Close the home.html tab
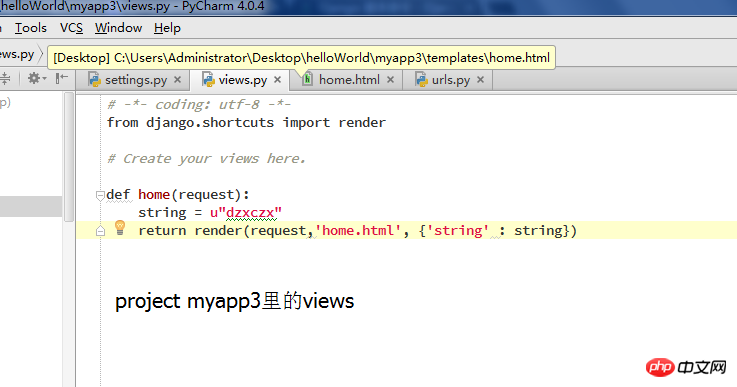 [390, 80]
